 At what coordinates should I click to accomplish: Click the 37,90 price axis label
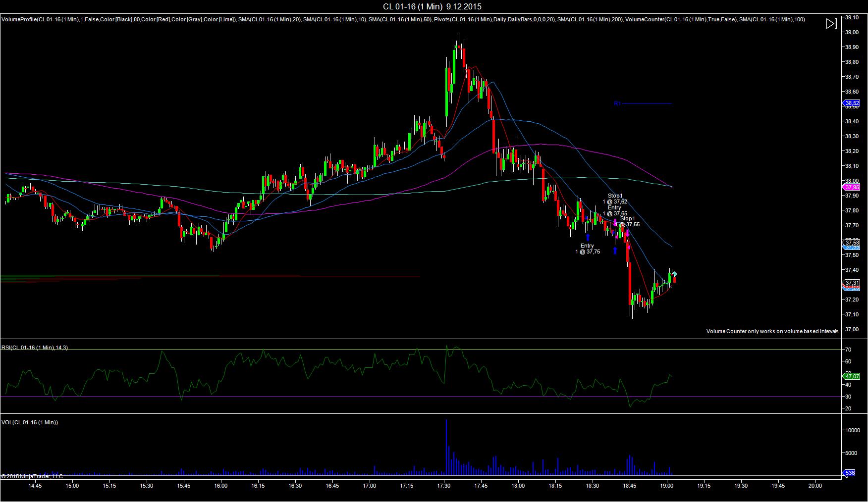click(852, 196)
